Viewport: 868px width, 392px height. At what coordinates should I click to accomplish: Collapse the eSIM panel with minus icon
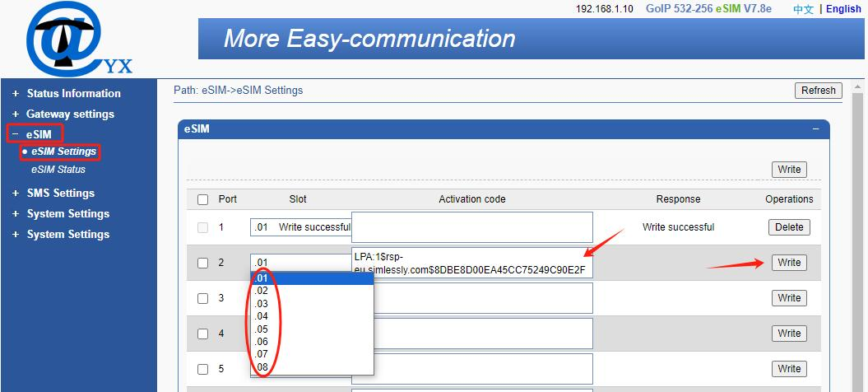[x=815, y=128]
